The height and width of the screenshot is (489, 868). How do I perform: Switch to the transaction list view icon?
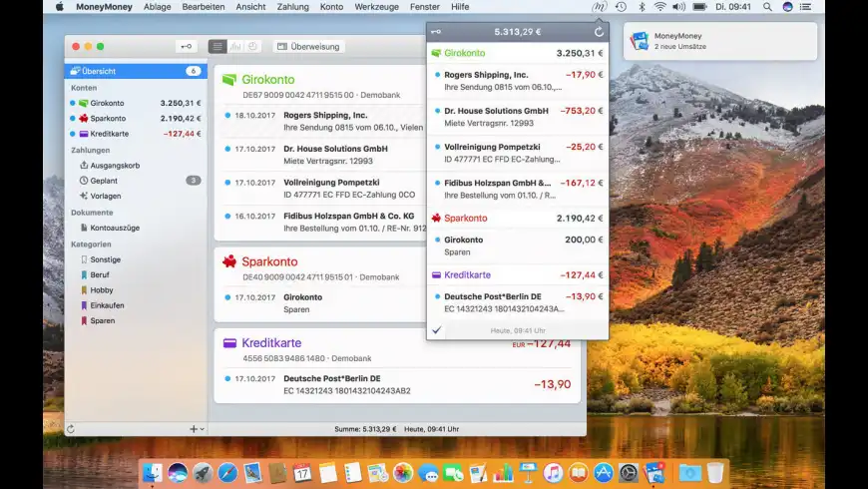(x=217, y=47)
